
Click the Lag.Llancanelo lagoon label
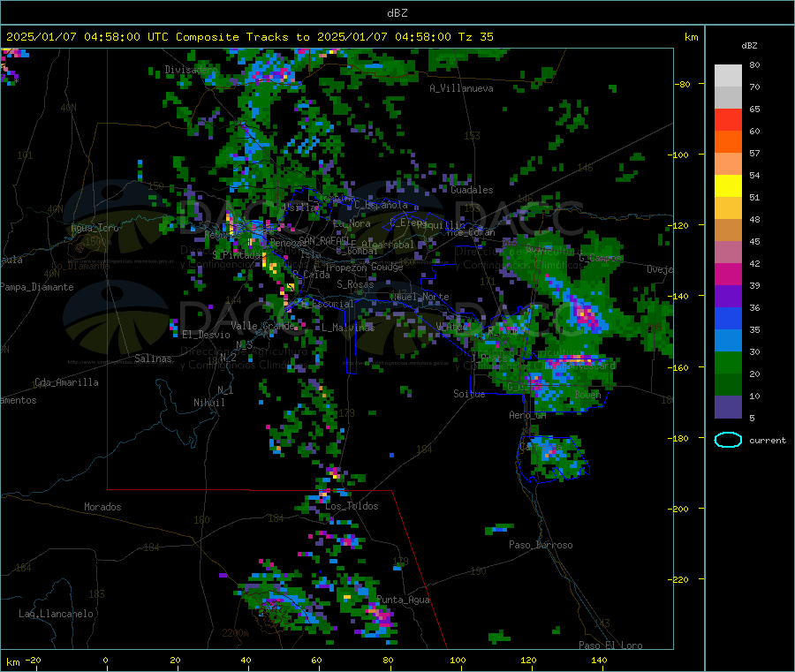pos(57,614)
